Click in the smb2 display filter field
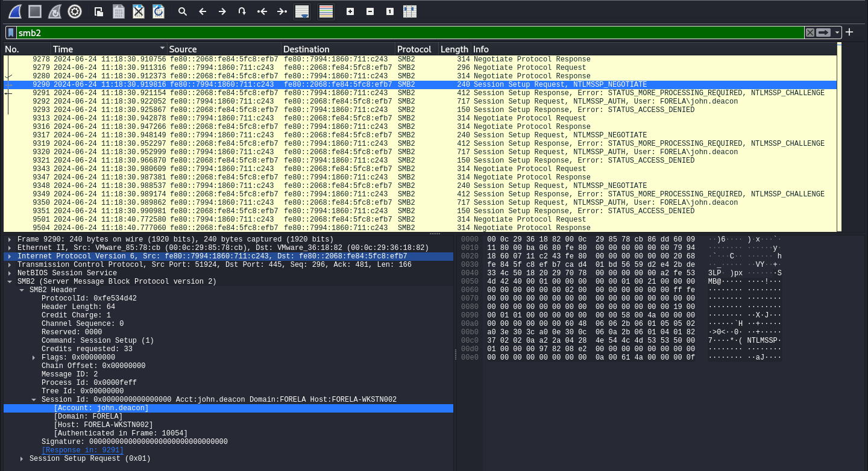Viewport: 868px width, 471px height. [410, 33]
